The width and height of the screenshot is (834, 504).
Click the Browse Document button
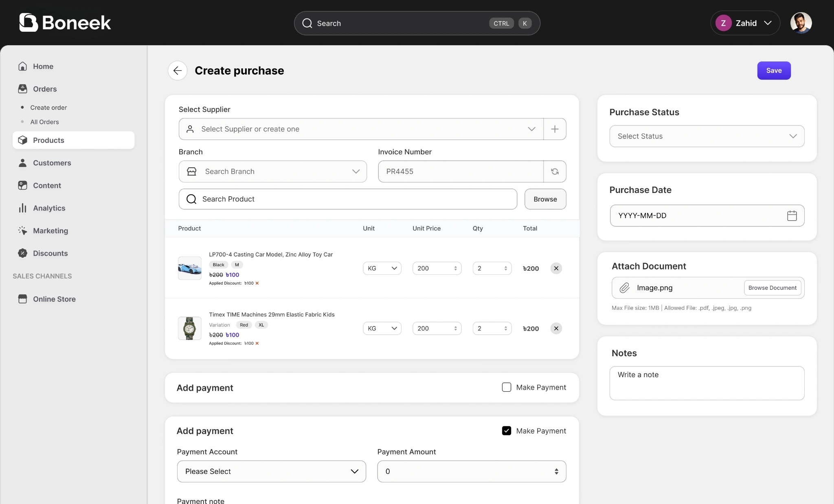772,288
